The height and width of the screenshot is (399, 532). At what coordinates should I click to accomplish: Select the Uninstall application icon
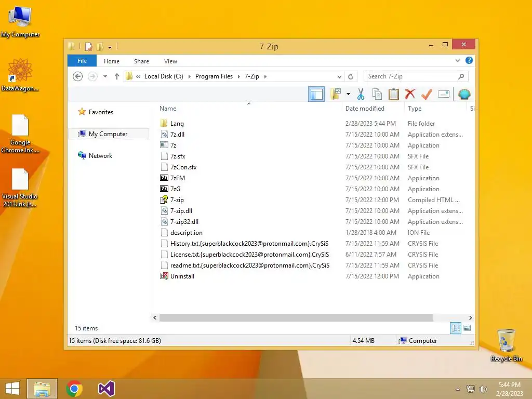pos(164,276)
